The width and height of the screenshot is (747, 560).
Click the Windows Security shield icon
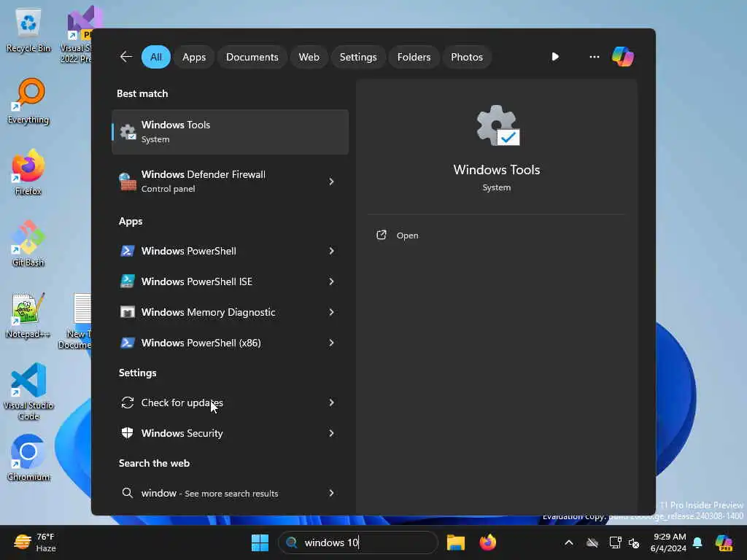tap(127, 433)
